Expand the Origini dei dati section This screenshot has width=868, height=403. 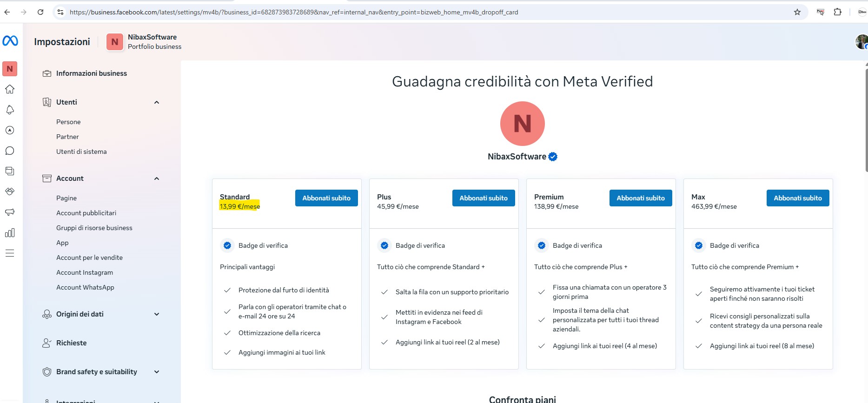(157, 314)
